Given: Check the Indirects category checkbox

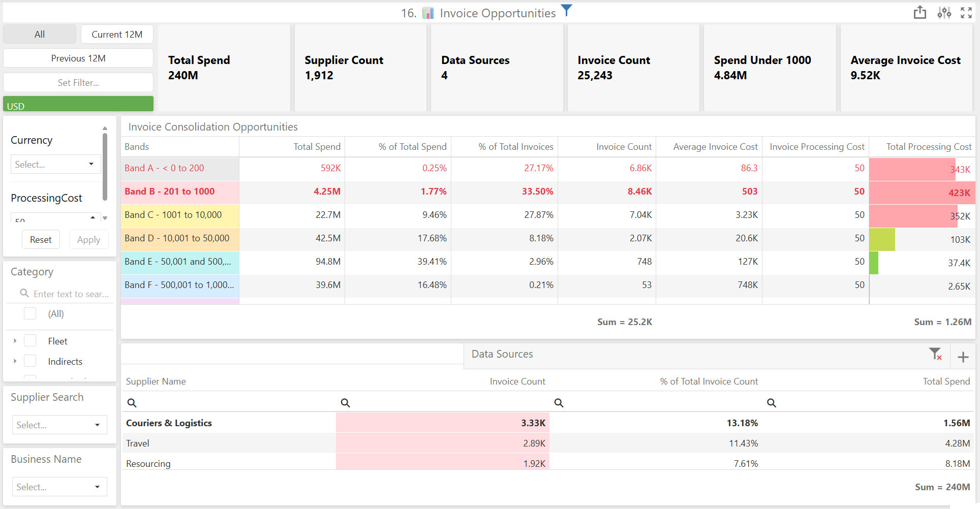Looking at the screenshot, I should pos(30,361).
